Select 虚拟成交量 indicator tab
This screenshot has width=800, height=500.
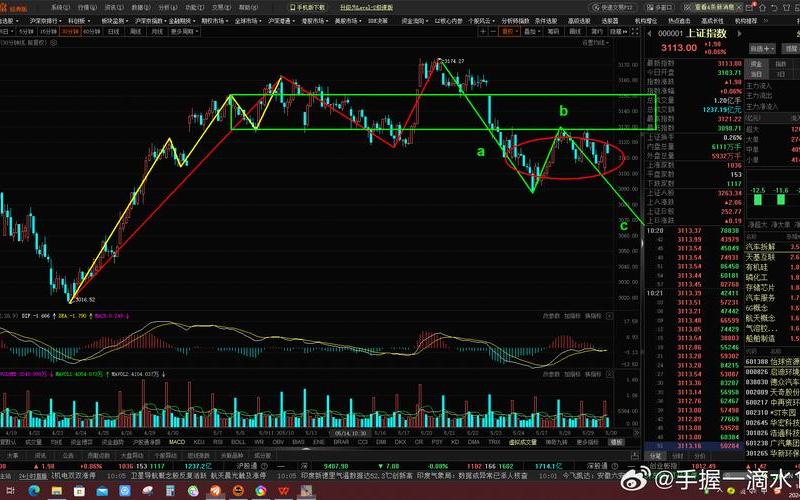point(522,442)
